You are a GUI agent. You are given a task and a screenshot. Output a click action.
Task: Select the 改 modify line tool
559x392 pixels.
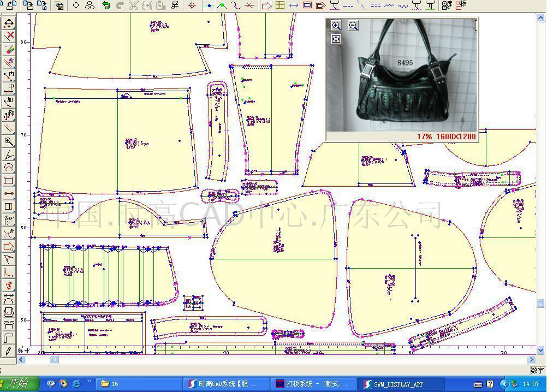(x=9, y=62)
